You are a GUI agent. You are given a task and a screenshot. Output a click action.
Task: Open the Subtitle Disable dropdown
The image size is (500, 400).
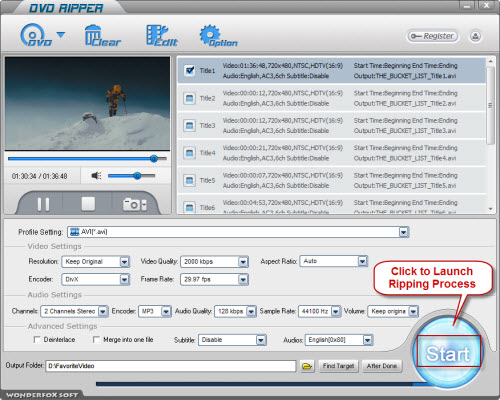click(261, 340)
